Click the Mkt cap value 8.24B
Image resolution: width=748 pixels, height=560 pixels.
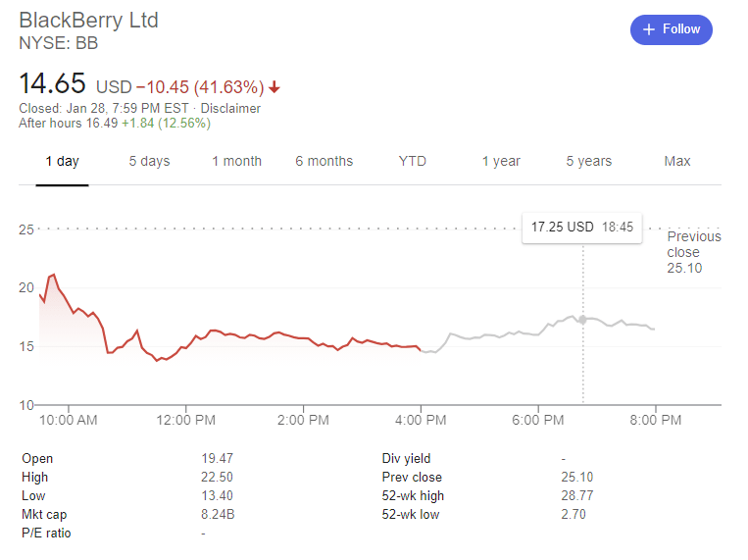click(x=218, y=514)
